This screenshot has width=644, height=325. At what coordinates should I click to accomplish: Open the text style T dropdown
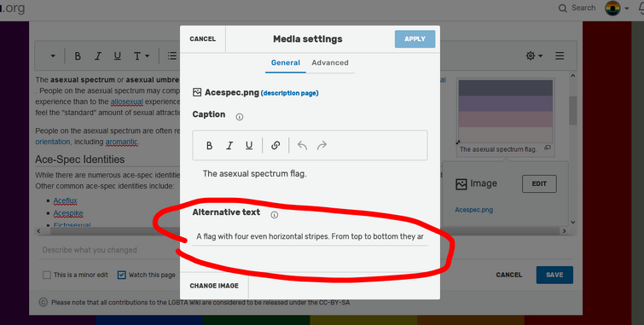(141, 56)
